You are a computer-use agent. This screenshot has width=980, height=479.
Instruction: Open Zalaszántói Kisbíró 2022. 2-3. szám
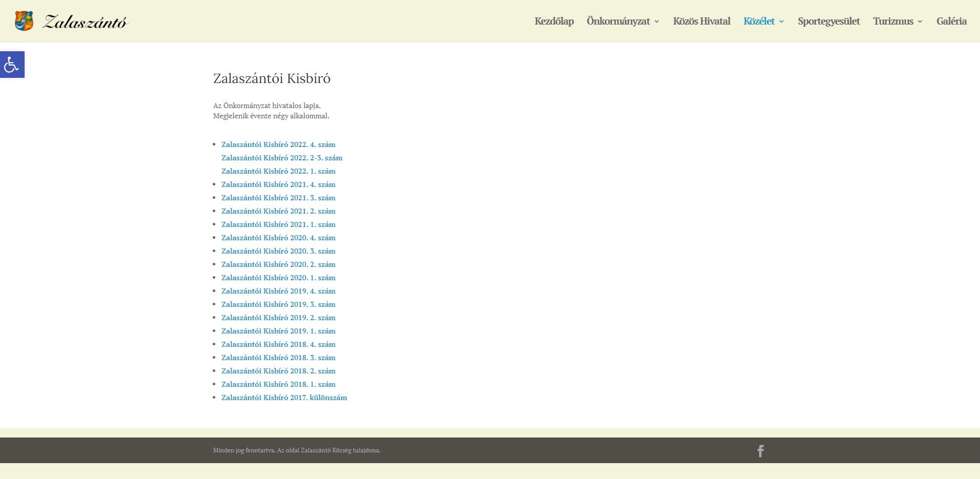[x=282, y=158]
